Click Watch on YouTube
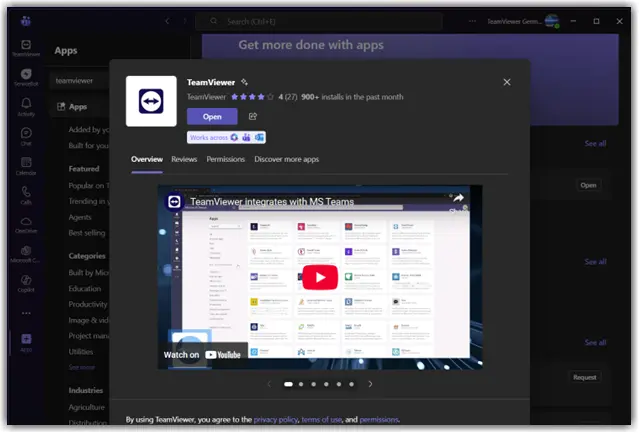 [202, 355]
